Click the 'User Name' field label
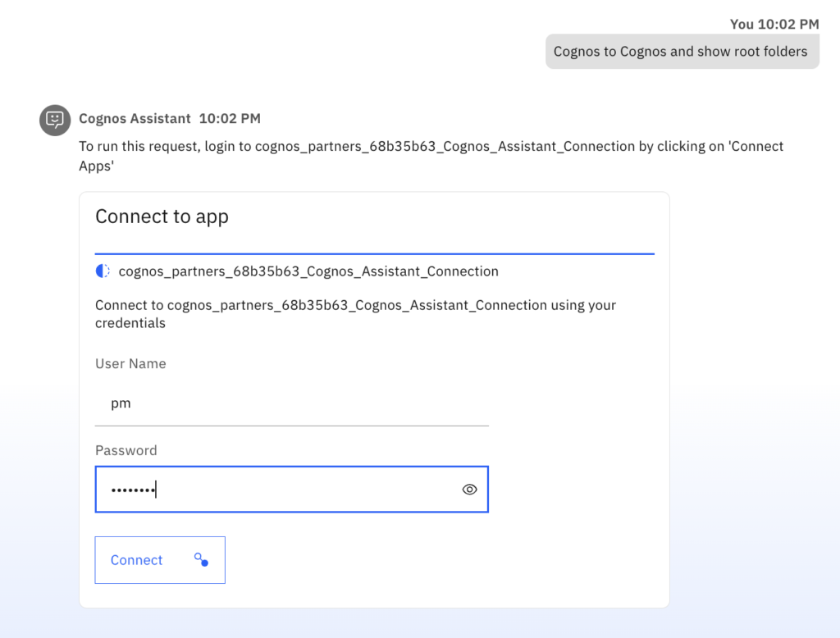840x638 pixels. click(x=130, y=363)
